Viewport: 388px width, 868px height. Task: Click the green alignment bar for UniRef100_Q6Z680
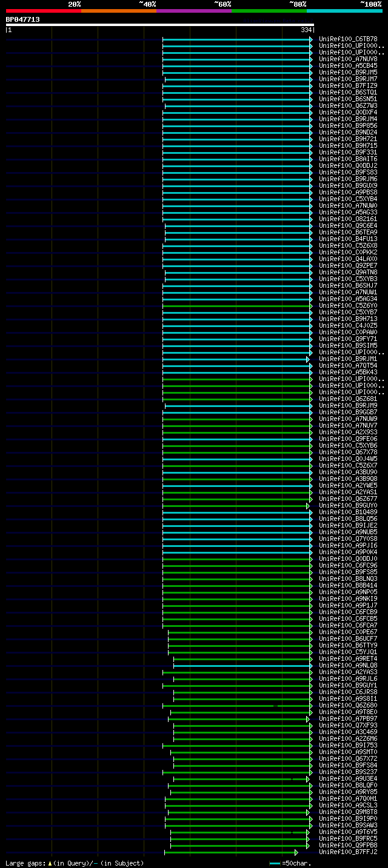[x=236, y=706]
